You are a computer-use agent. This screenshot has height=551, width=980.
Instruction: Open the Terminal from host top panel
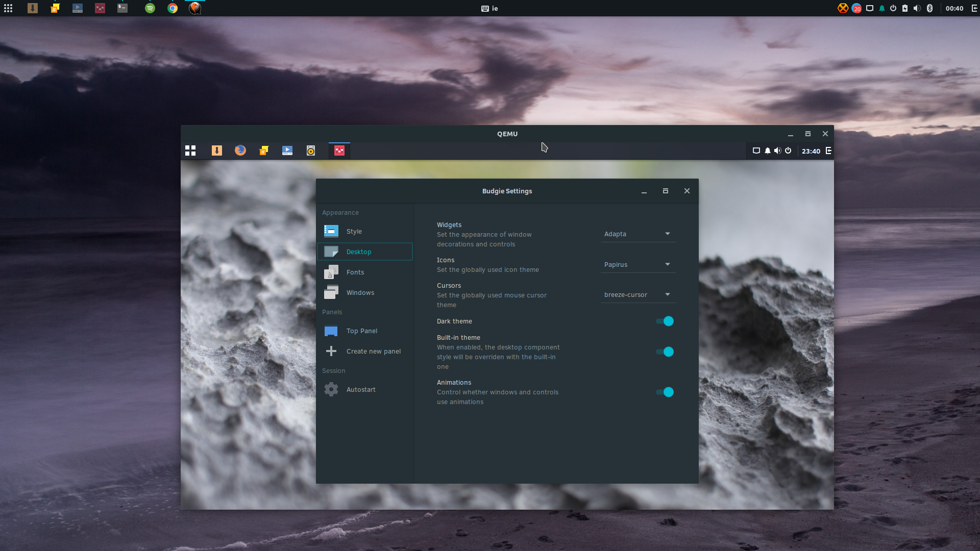[122, 8]
